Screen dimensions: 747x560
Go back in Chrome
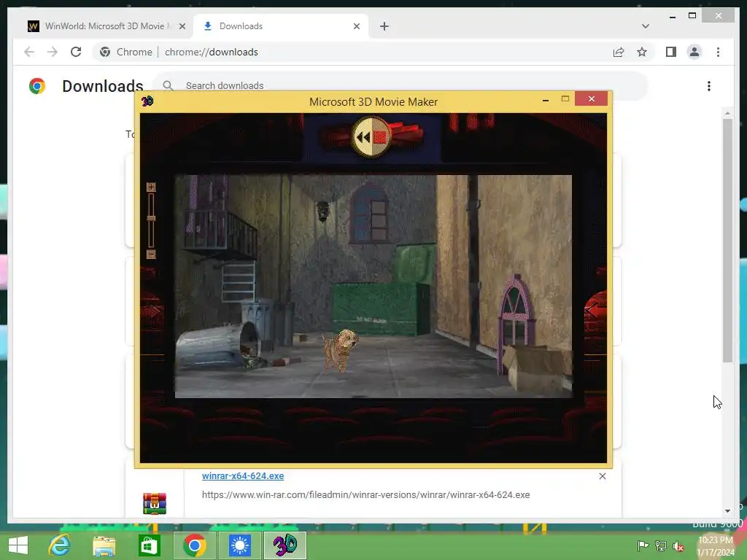pyautogui.click(x=29, y=52)
